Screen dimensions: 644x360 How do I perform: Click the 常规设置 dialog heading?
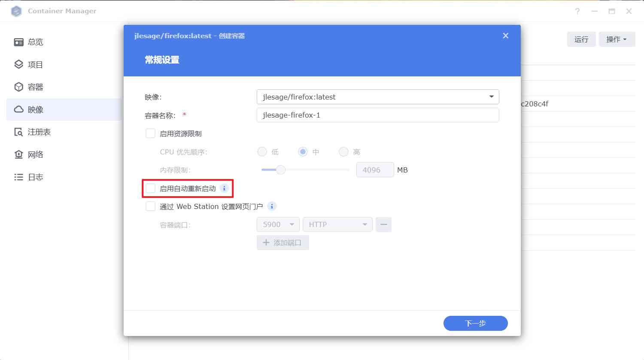[162, 60]
